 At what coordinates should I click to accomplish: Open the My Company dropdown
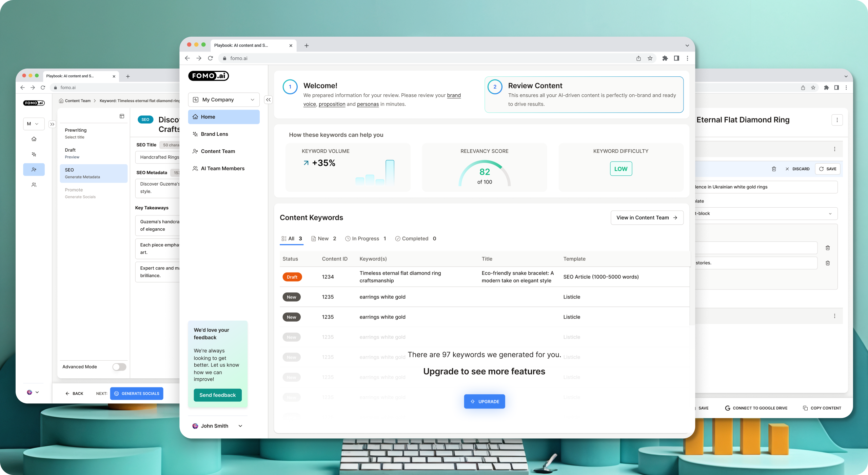(224, 99)
